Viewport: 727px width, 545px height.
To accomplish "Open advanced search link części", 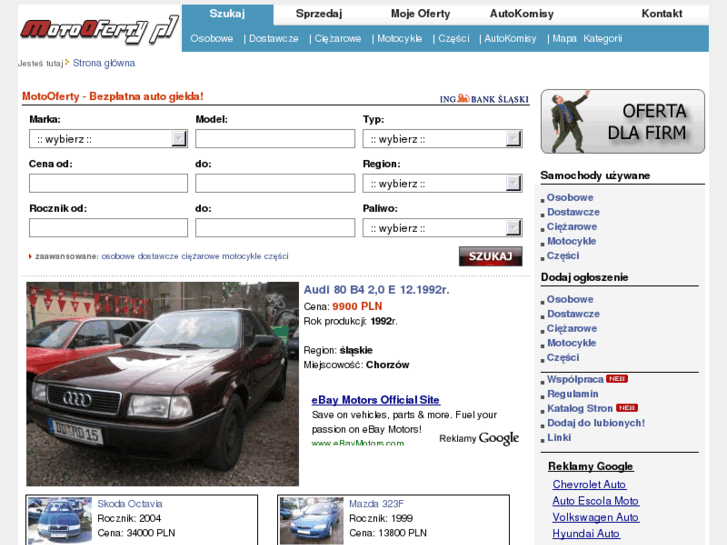I will click(276, 256).
